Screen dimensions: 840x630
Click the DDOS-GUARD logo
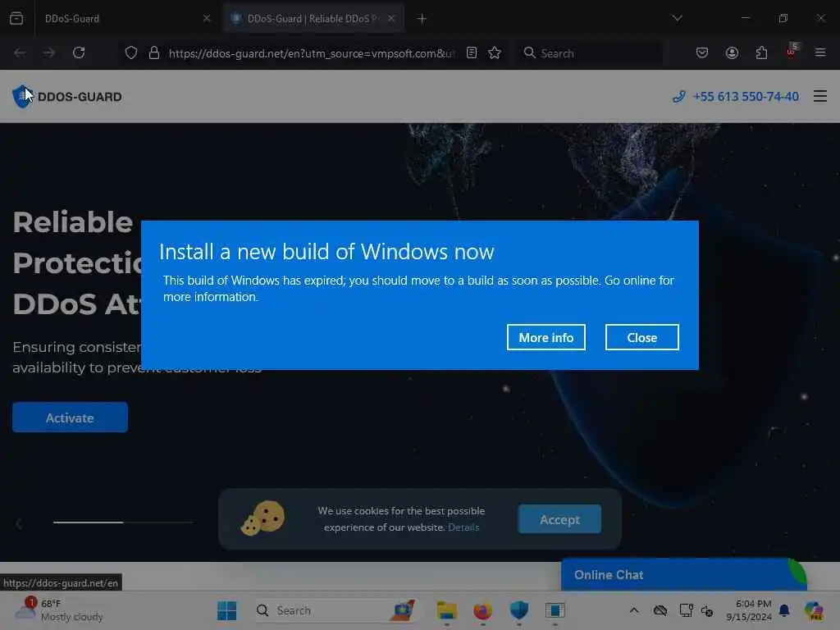click(67, 97)
